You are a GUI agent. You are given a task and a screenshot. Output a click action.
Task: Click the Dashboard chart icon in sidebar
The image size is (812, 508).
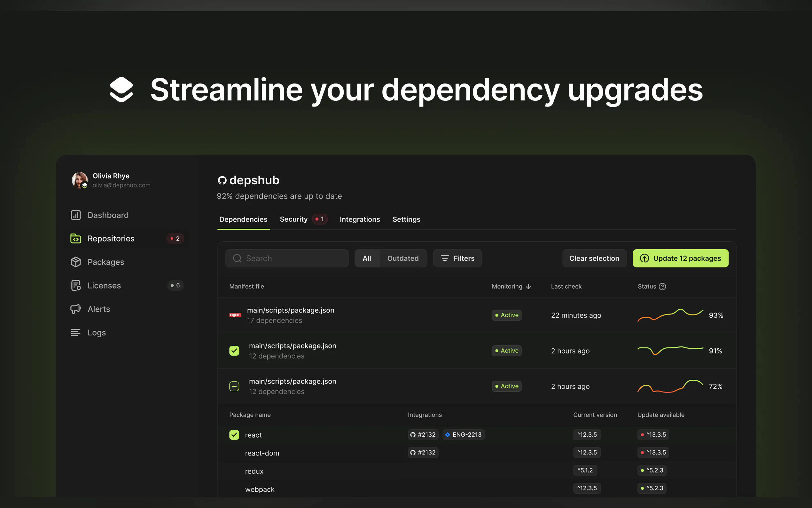[x=75, y=215]
